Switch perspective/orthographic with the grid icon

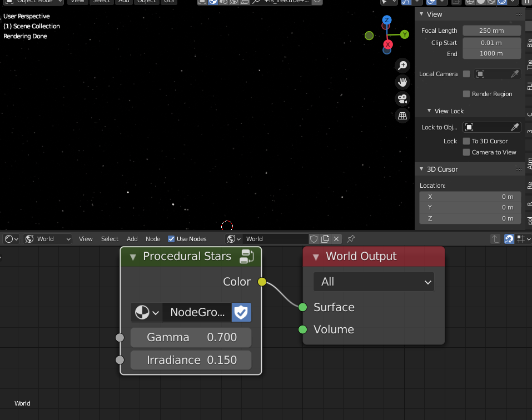[x=402, y=116]
